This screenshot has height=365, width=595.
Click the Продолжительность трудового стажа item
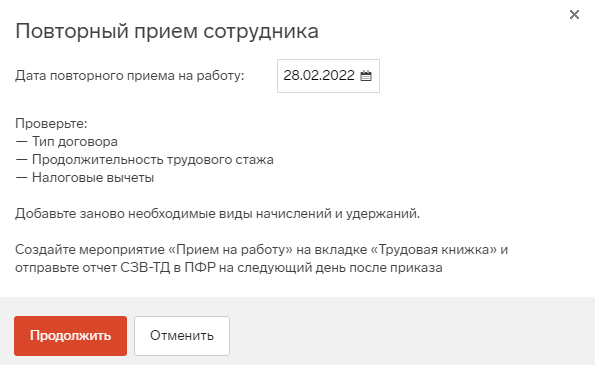144,159
